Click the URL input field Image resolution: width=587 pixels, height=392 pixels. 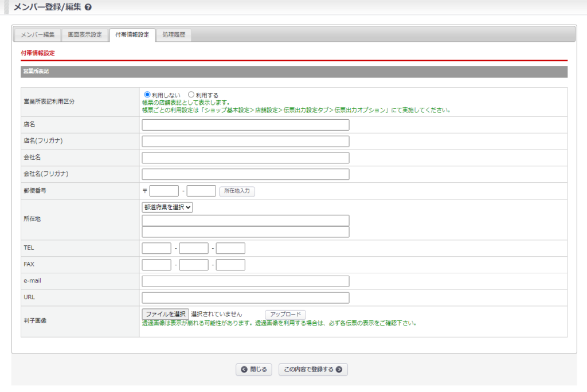click(x=245, y=298)
